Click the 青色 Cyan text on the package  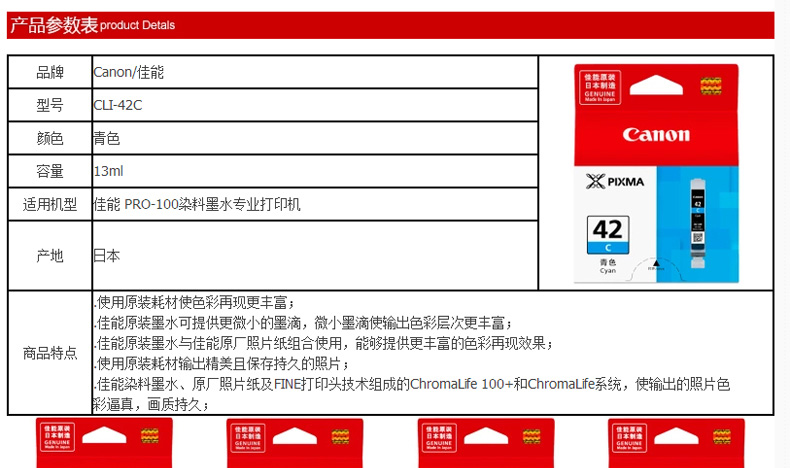(x=608, y=266)
